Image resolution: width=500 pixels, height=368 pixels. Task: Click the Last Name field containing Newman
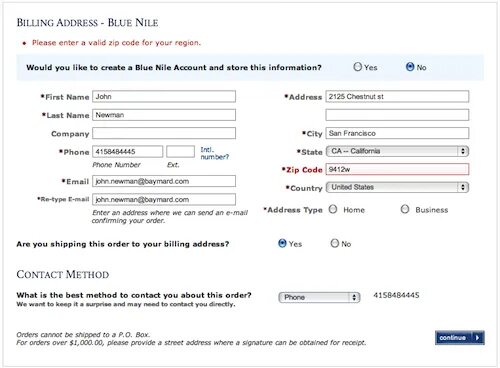pos(164,115)
